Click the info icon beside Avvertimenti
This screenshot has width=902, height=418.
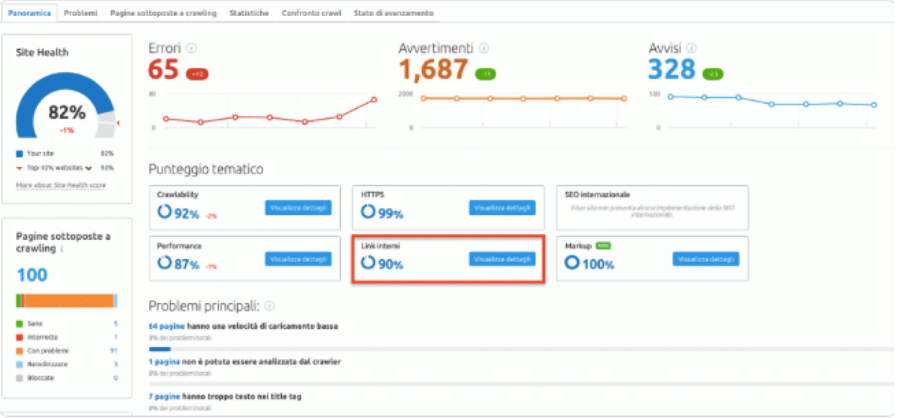point(483,48)
